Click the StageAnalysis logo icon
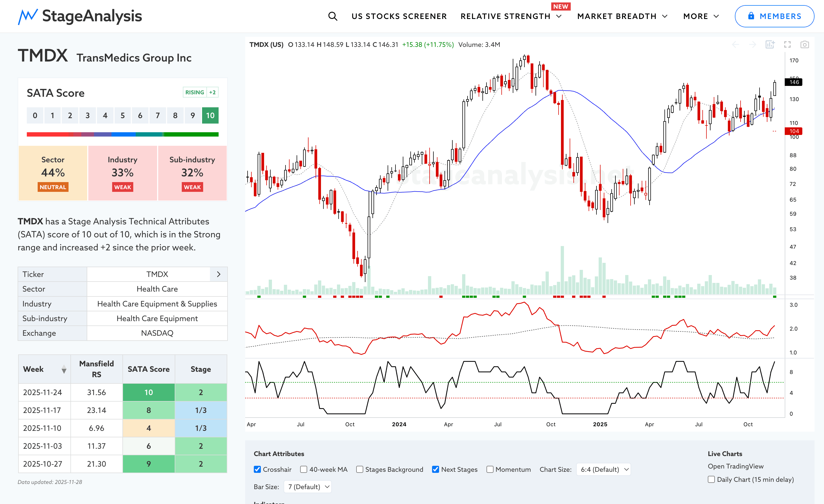Screen dimensions: 824x504 click(28, 16)
